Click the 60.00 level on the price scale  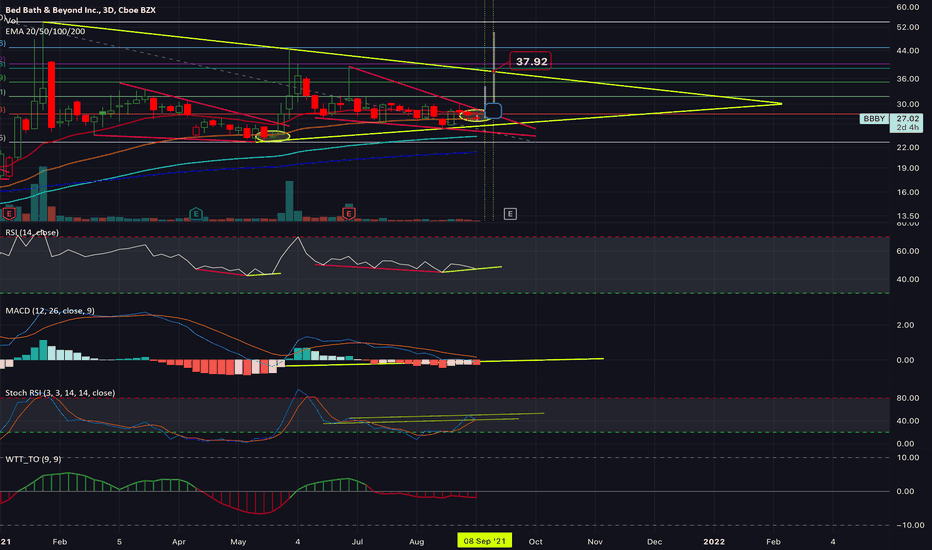pos(908,7)
